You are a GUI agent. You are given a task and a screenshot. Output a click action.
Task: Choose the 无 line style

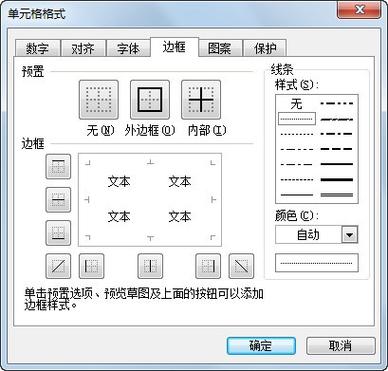click(296, 104)
